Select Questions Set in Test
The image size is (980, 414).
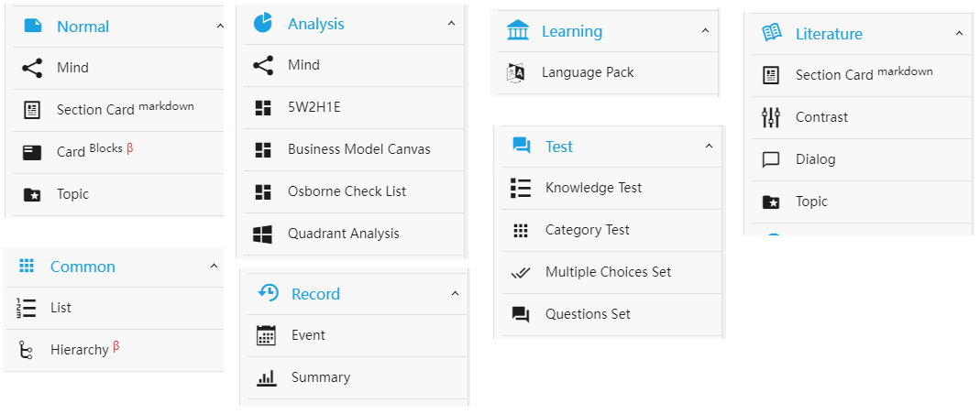588,314
